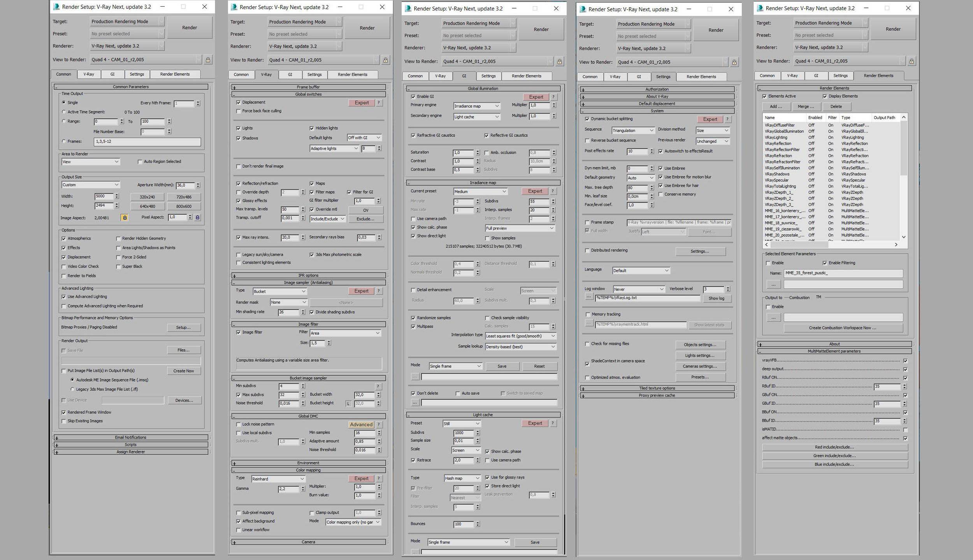Toggle View to Render lock in Settings tab window

coord(734,62)
